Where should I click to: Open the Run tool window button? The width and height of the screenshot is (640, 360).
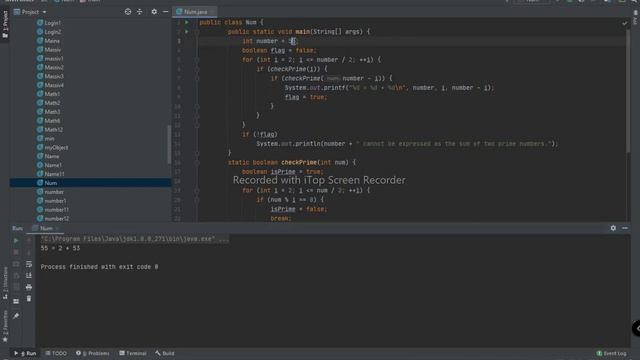click(25, 353)
